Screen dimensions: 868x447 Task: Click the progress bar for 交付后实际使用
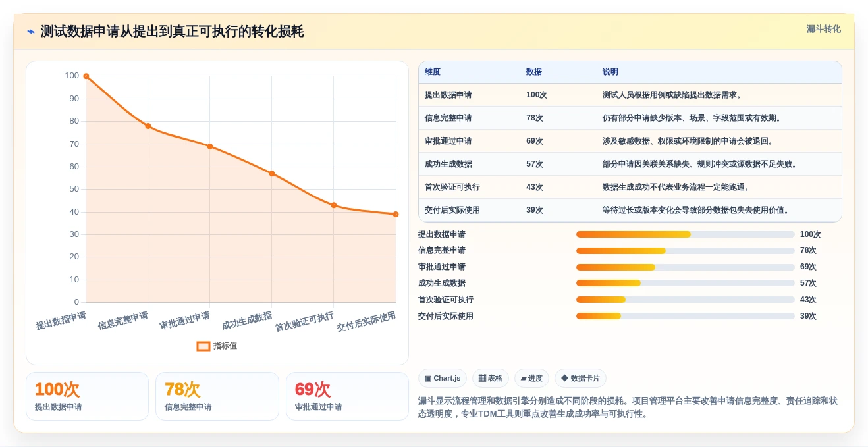(686, 316)
